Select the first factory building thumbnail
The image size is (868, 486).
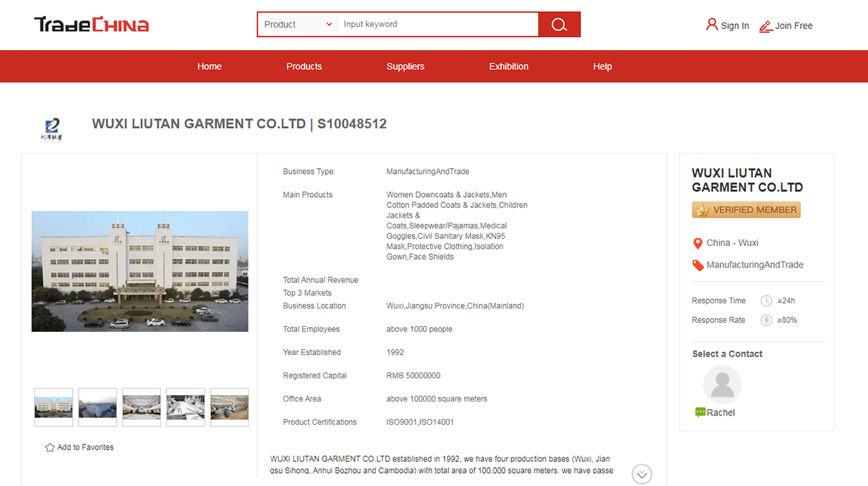(54, 407)
